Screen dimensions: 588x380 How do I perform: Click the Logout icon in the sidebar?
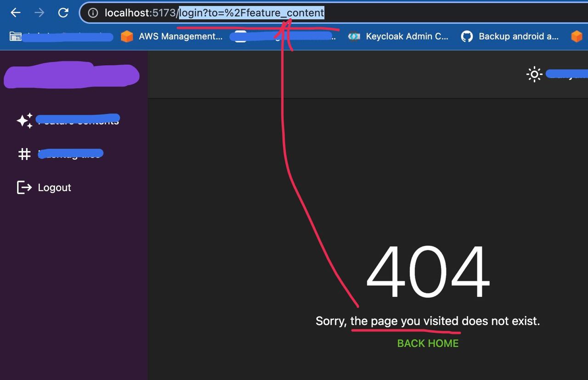(24, 187)
